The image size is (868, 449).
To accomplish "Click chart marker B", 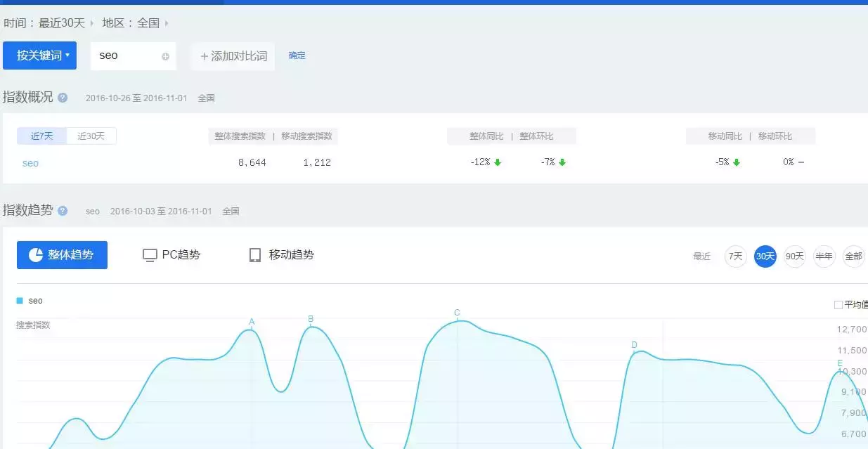I will pyautogui.click(x=311, y=319).
